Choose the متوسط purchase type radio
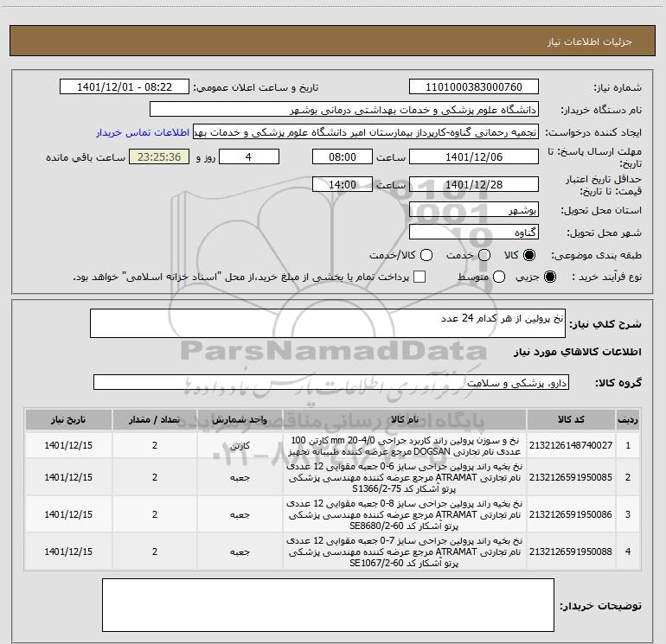 (499, 277)
